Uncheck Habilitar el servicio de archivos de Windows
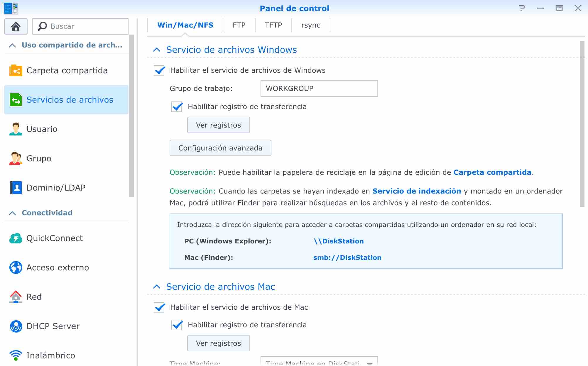The height and width of the screenshot is (366, 588). [x=159, y=70]
